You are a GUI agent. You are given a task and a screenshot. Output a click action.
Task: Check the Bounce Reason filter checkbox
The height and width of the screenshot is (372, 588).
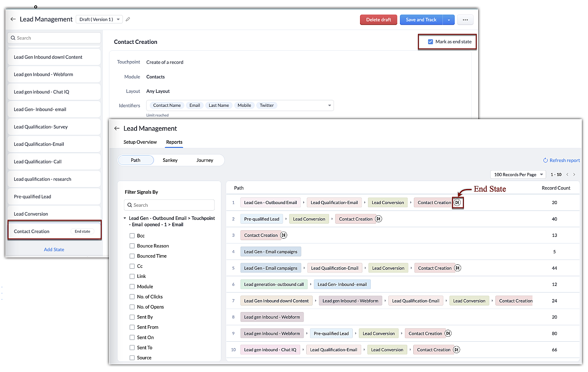point(132,246)
